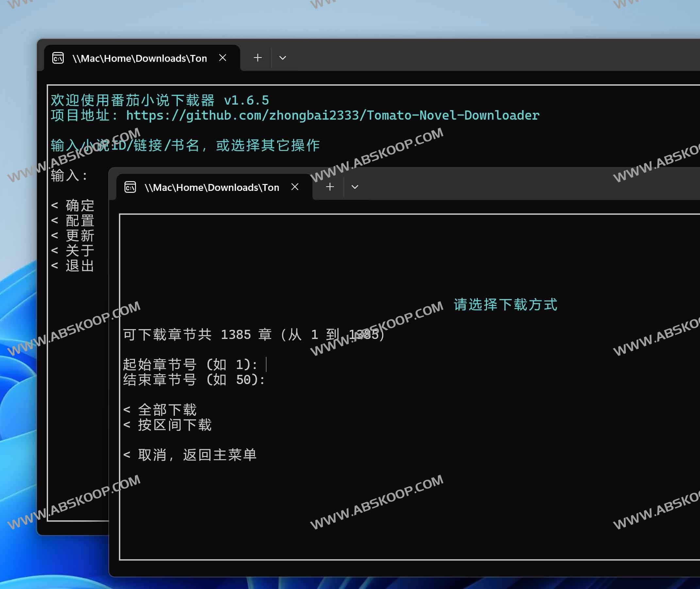Image resolution: width=700 pixels, height=589 pixels.
Task: Open a new tab in the front terminal window
Action: click(330, 187)
